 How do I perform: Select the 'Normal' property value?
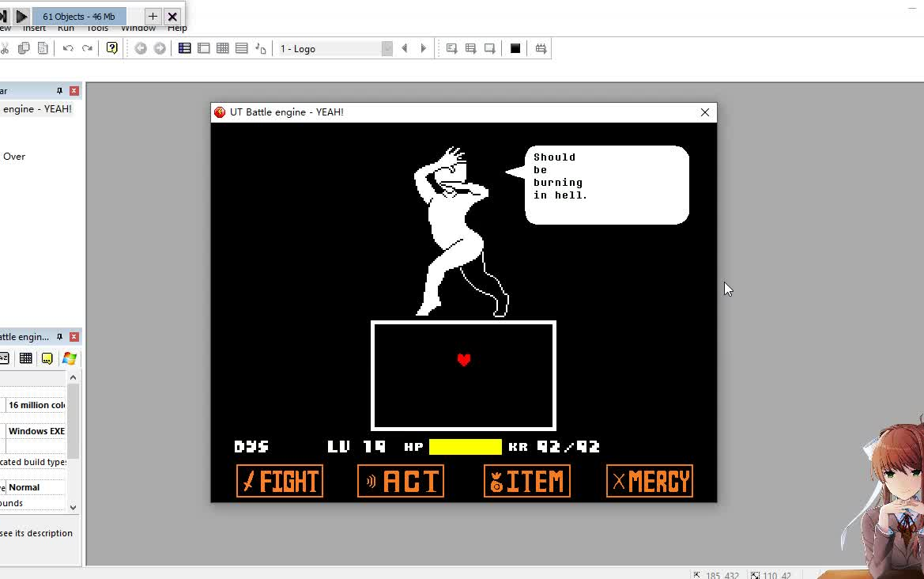[25, 487]
